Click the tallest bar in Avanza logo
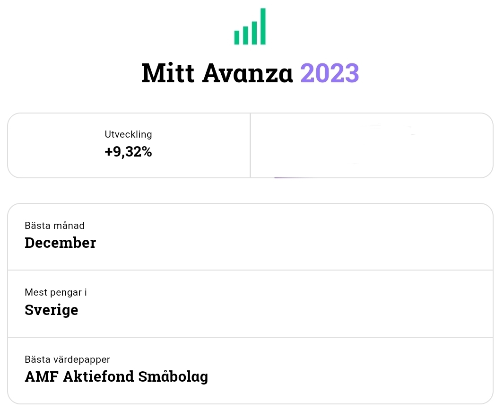 pyautogui.click(x=263, y=26)
